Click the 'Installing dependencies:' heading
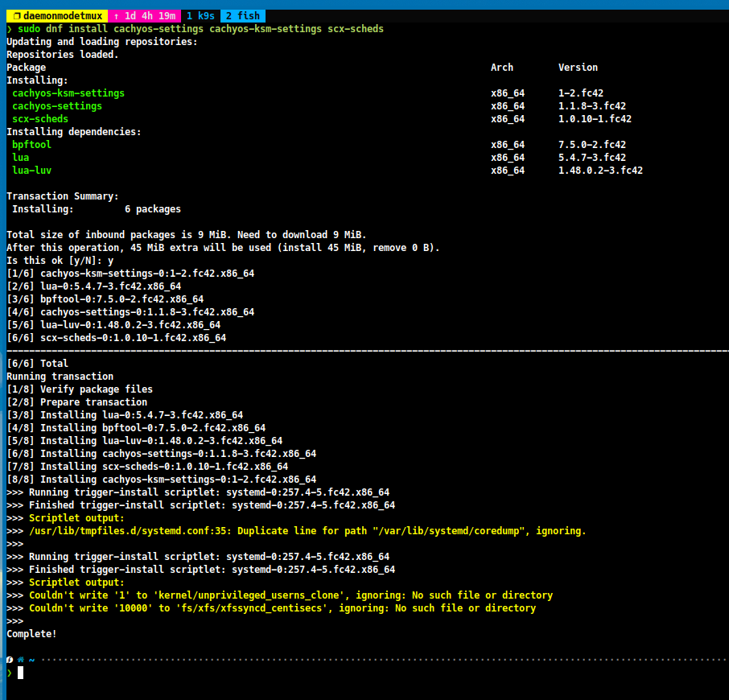 pos(74,132)
